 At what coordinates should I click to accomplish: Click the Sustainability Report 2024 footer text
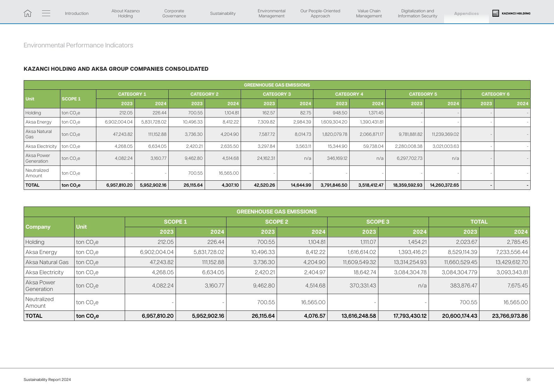pos(47,380)
